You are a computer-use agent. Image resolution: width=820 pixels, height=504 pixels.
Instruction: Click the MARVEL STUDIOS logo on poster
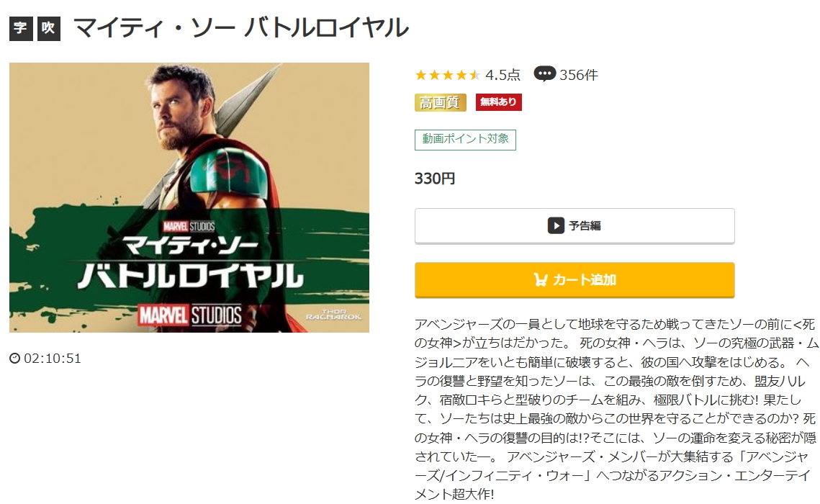[x=190, y=315]
